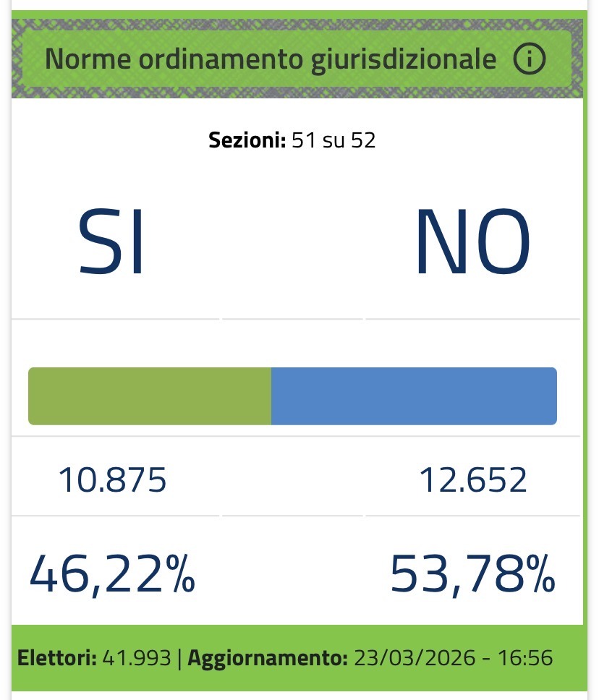Select the 51 su 52 sections count
The height and width of the screenshot is (700, 599).
point(334,140)
